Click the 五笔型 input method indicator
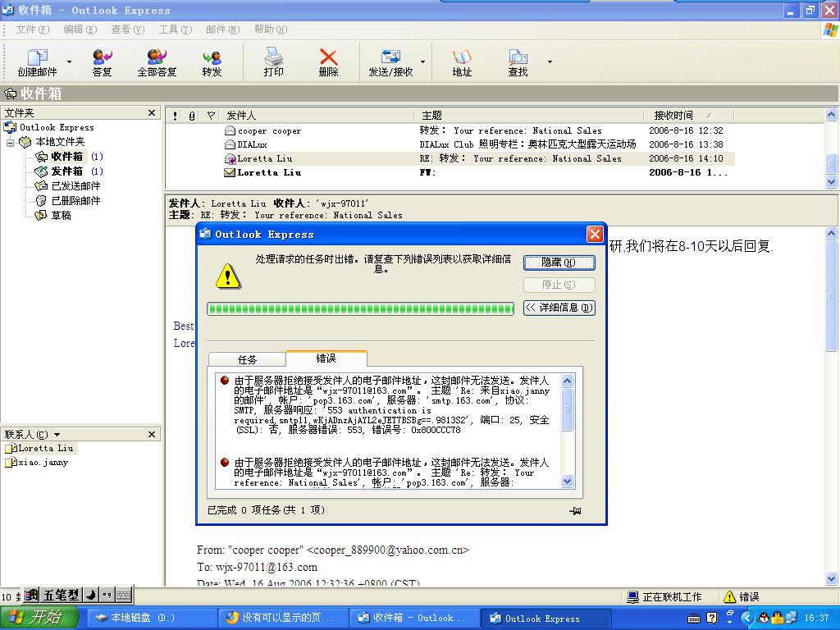This screenshot has height=630, width=840. click(61, 595)
